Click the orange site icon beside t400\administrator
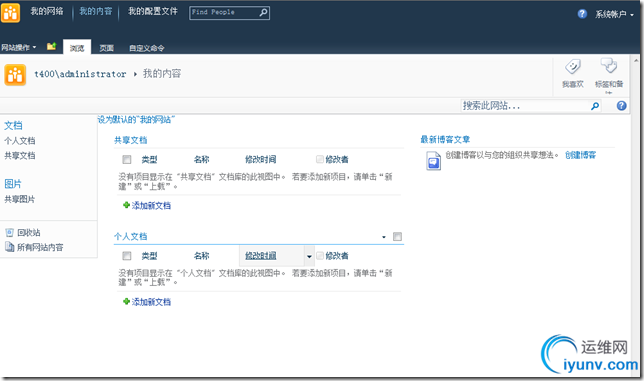 point(15,75)
